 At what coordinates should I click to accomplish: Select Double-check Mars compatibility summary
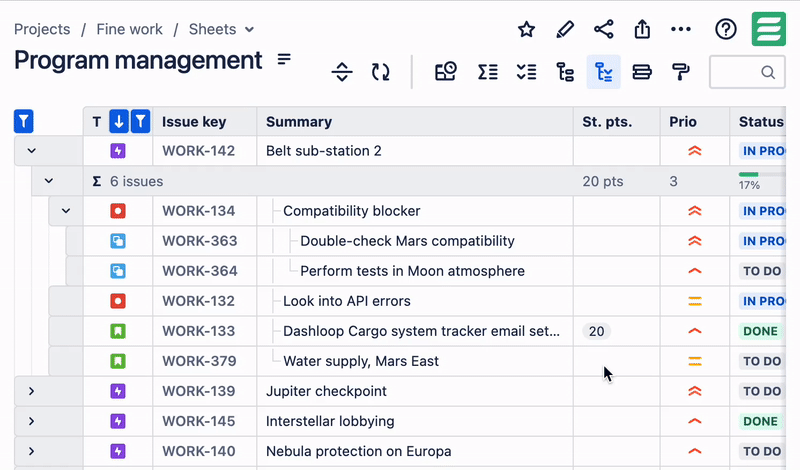pyautogui.click(x=407, y=241)
